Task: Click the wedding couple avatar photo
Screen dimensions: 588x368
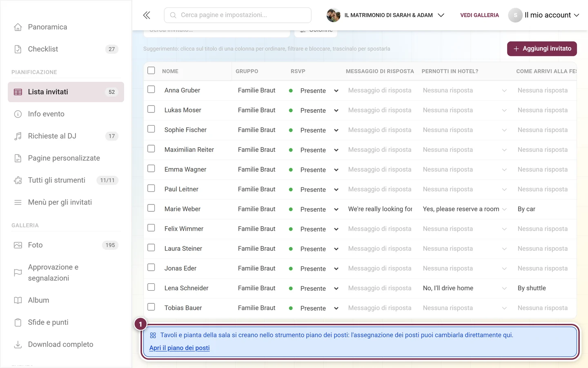Action: coord(334,15)
